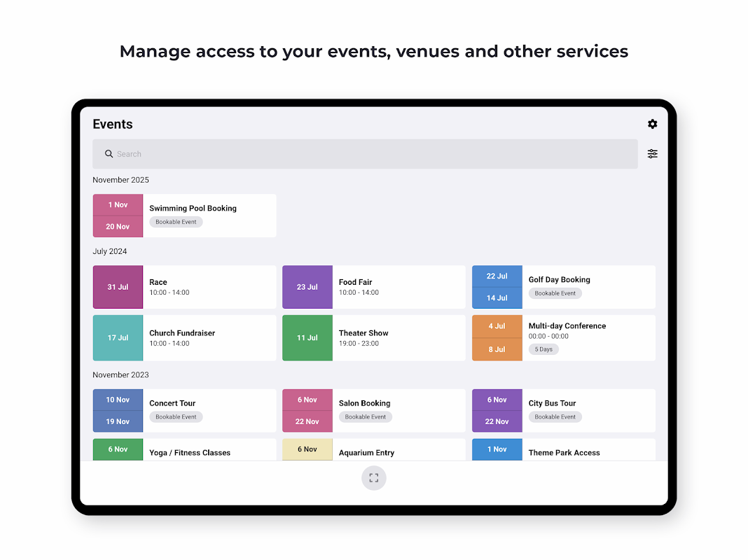
Task: Open the settings gear icon
Action: (x=652, y=124)
